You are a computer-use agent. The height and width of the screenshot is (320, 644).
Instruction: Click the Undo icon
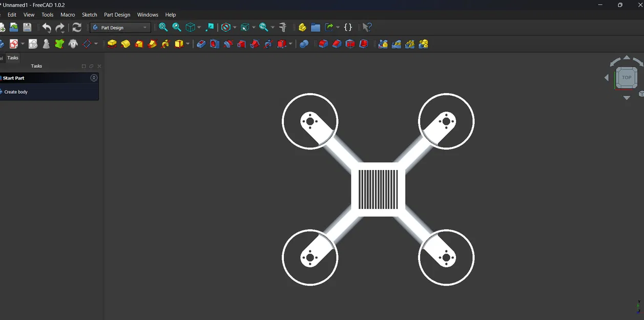[46, 27]
